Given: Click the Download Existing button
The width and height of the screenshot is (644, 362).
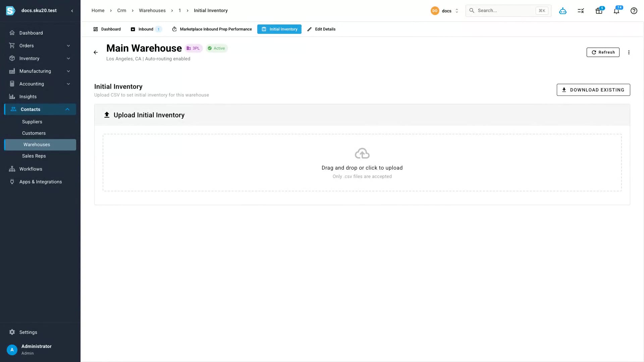Looking at the screenshot, I should [593, 90].
